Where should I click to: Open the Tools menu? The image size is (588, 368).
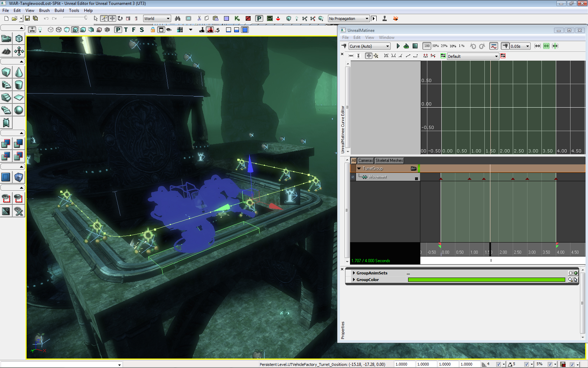click(74, 11)
